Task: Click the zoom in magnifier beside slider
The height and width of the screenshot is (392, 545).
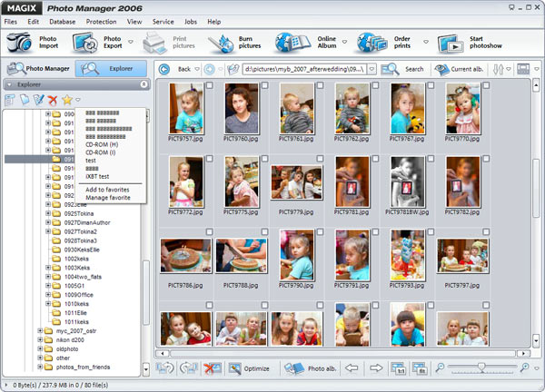Action: (x=524, y=367)
